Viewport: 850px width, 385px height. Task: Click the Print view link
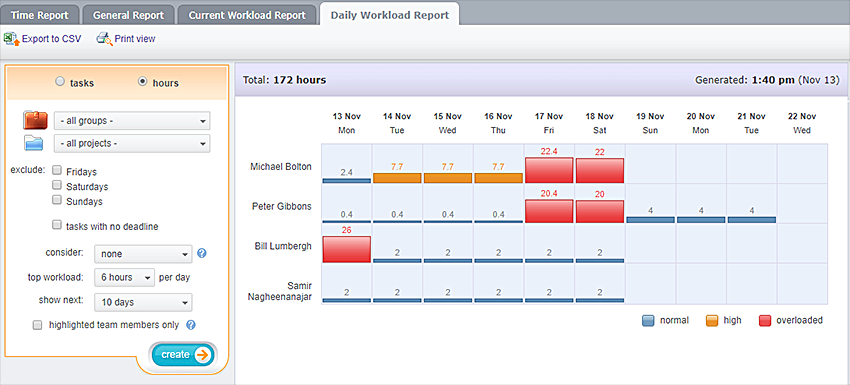(135, 39)
